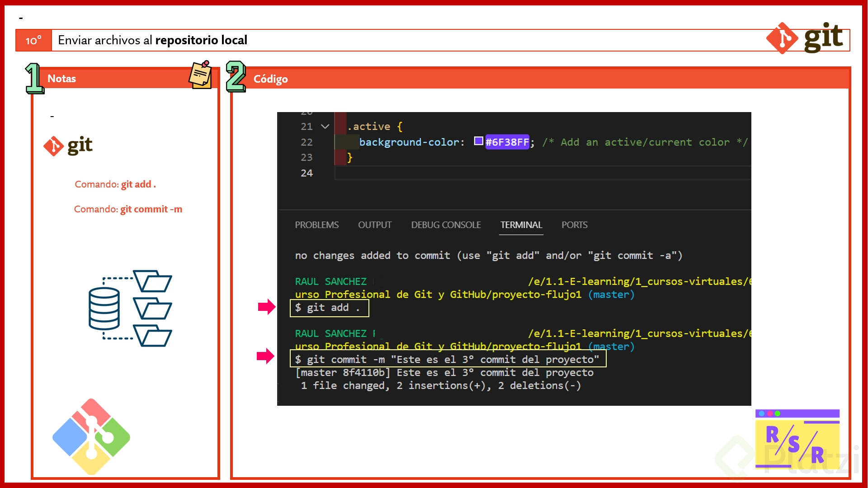
Task: Select the TERMINAL tab
Action: (x=521, y=225)
